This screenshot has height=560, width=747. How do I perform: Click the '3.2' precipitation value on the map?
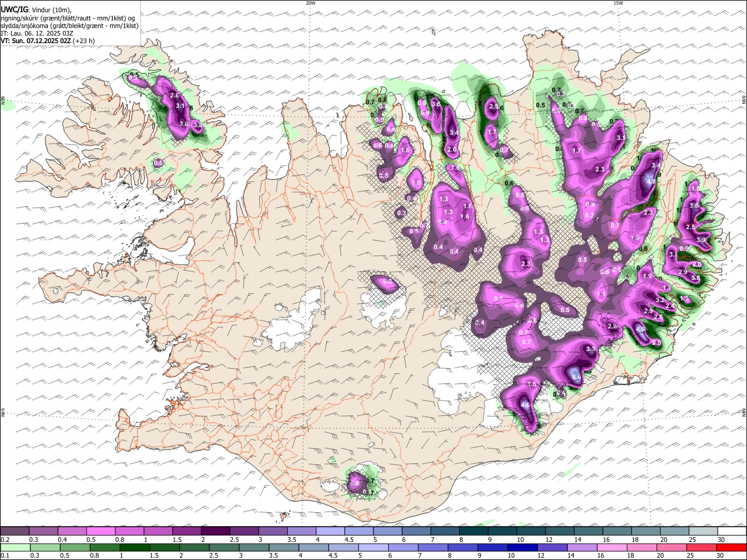tap(660, 299)
